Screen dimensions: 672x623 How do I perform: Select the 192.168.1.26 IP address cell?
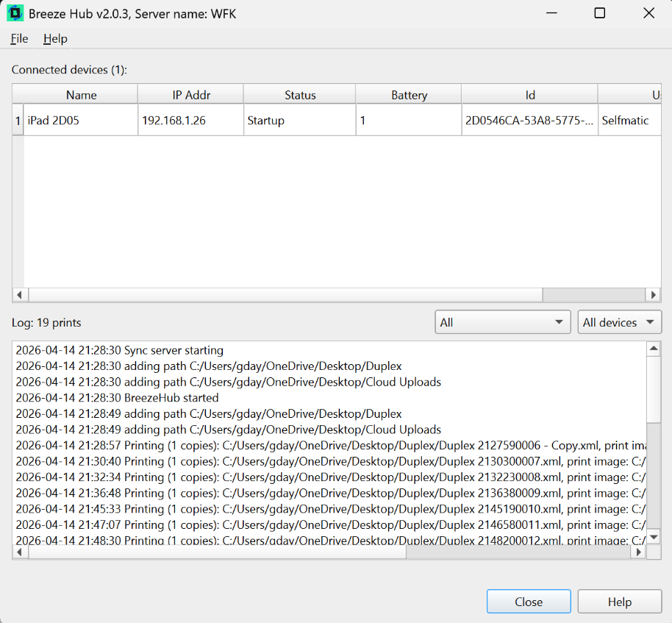pyautogui.click(x=190, y=121)
